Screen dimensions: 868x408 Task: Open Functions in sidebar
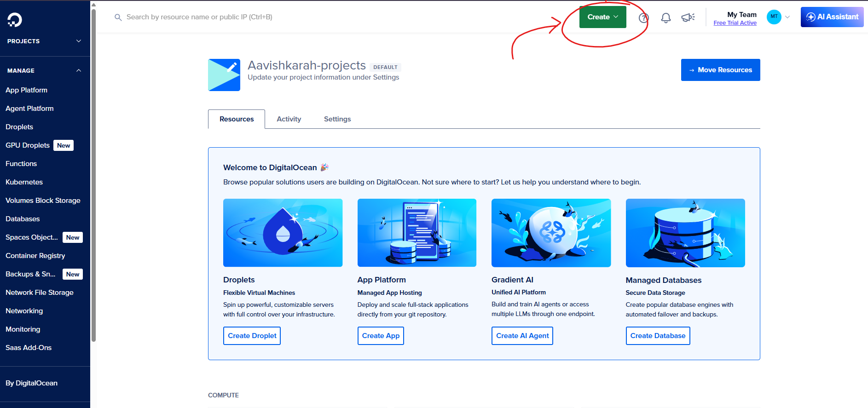click(x=21, y=164)
